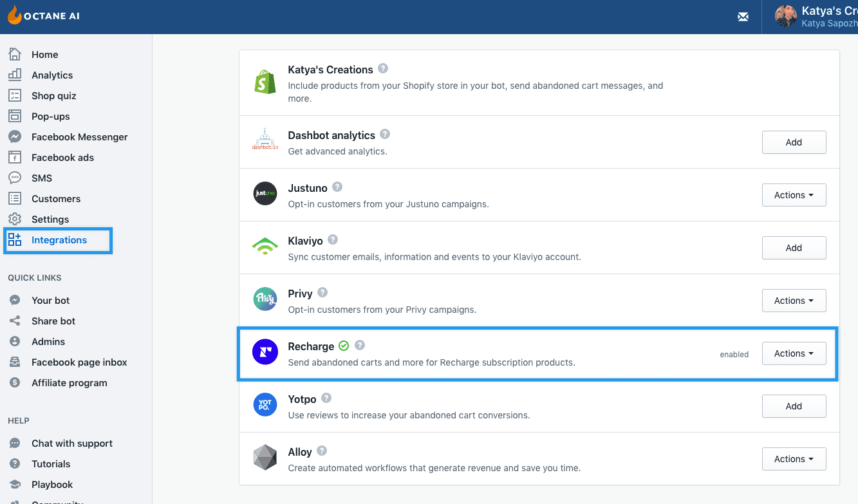Expand the Actions dropdown for Alloy
Screen dimensions: 858x504
point(794,459)
